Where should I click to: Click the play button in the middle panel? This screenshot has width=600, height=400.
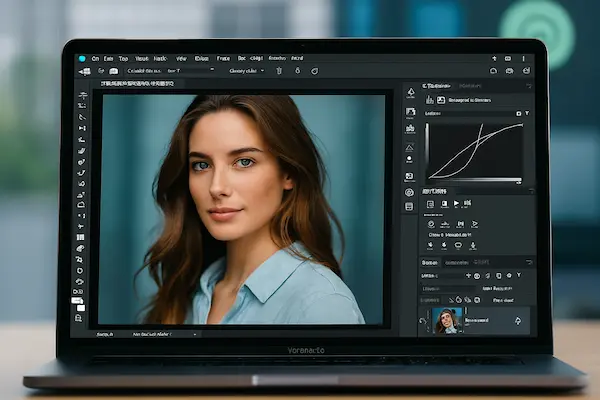tap(456, 203)
